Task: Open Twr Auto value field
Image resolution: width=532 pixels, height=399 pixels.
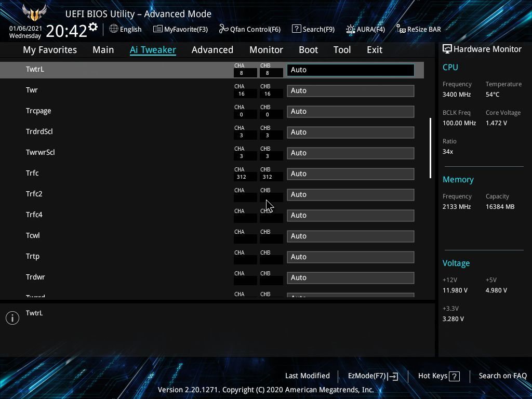Action: click(351, 90)
